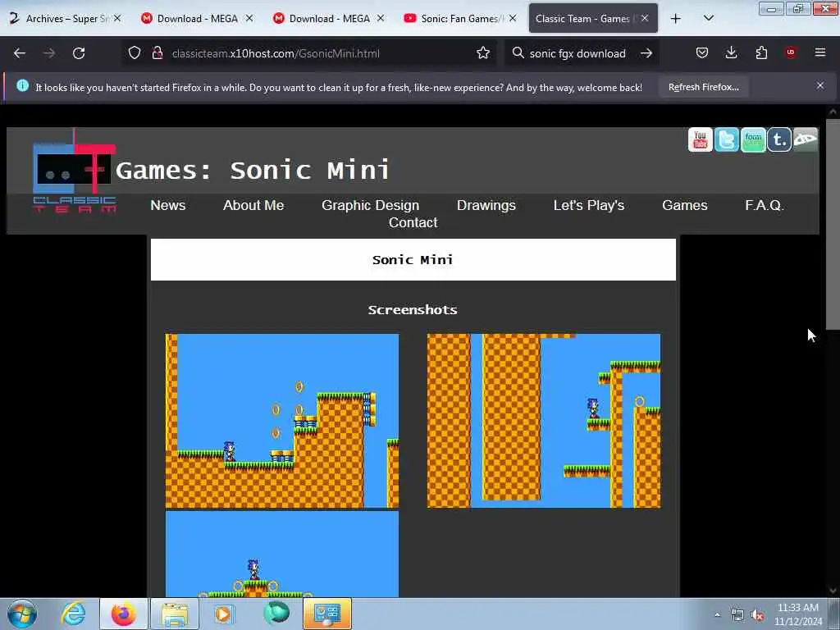Open the News navigation link
This screenshot has height=630, width=840.
click(167, 205)
